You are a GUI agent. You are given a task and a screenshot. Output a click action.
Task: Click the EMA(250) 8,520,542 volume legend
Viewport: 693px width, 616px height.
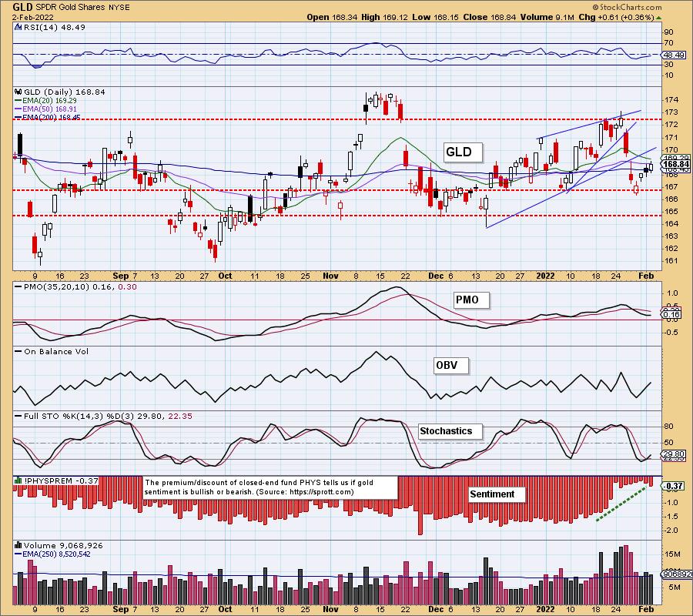(52, 554)
